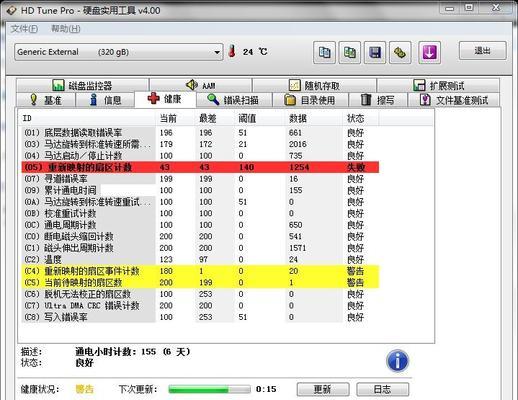This screenshot has height=400, width=518.
Task: Switch to the 文件基准测试 tab
Action: [454, 100]
